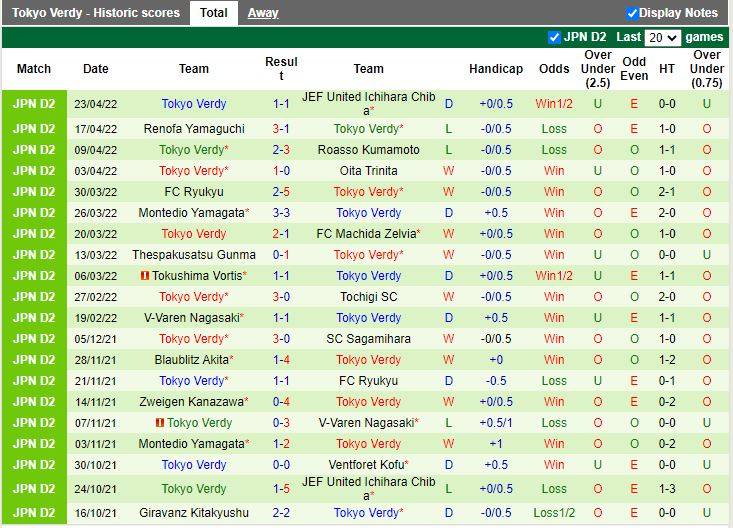Open Ventforet Kofu team link
This screenshot has height=528, width=733.
pyautogui.click(x=368, y=465)
